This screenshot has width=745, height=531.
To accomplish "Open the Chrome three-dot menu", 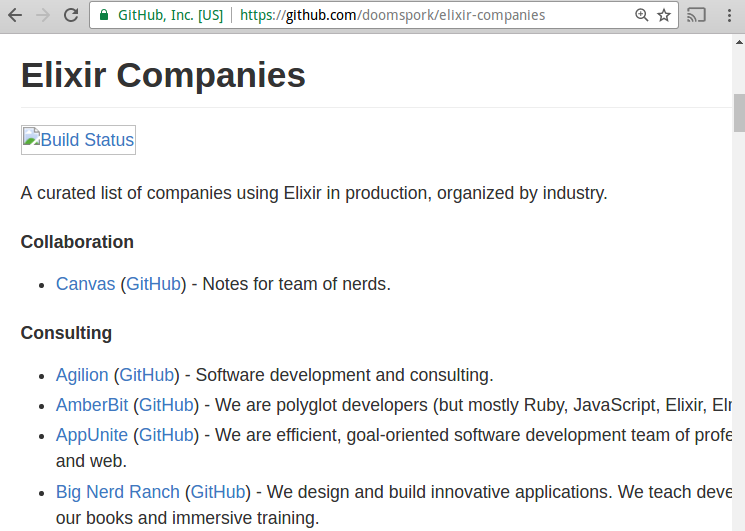I will (x=729, y=15).
